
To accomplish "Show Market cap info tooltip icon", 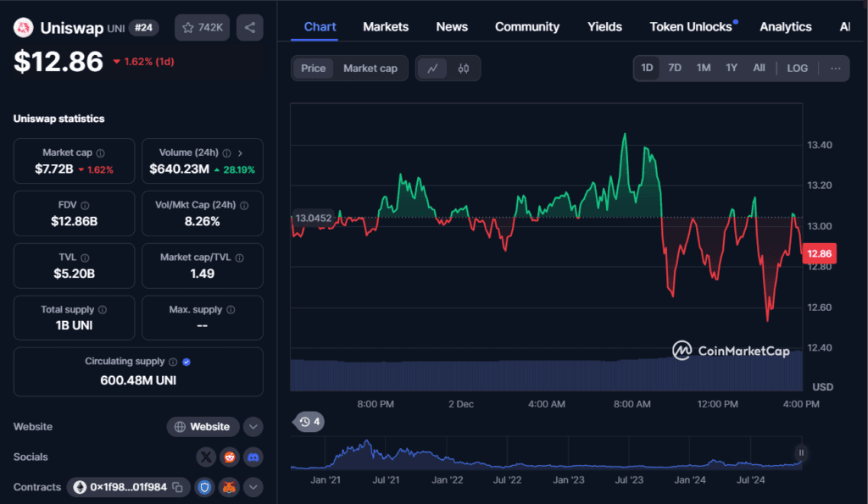I will 100,153.
